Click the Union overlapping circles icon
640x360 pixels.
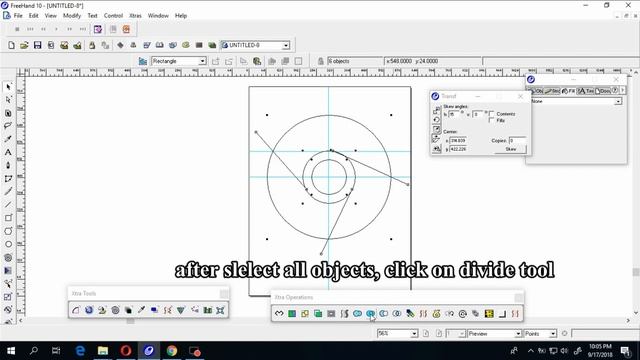tap(357, 313)
